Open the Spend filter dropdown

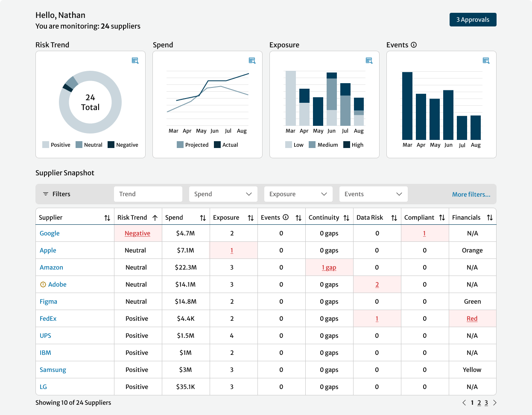(x=223, y=194)
